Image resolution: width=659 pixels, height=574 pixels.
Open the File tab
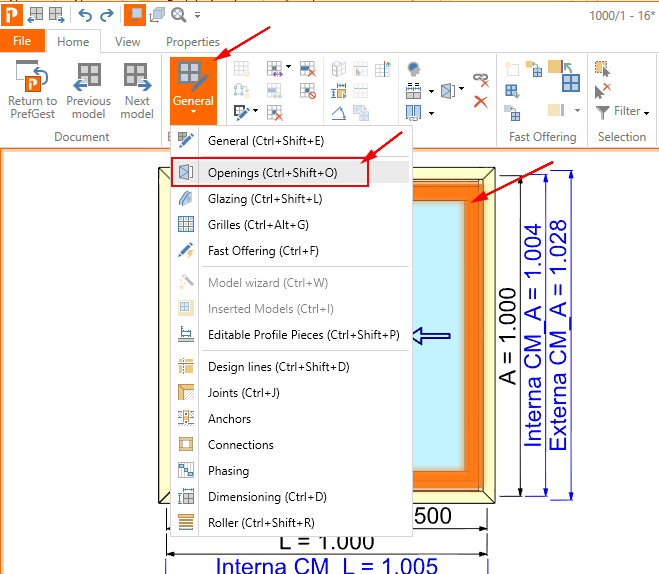(x=22, y=41)
